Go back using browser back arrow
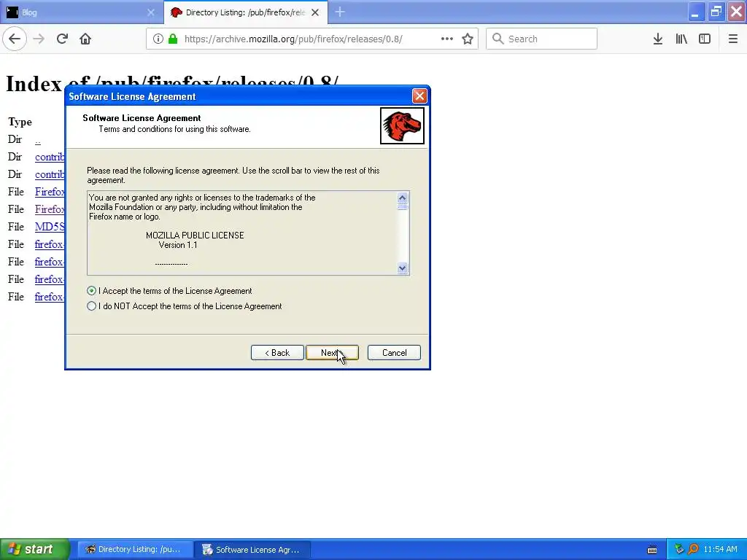 pyautogui.click(x=15, y=39)
